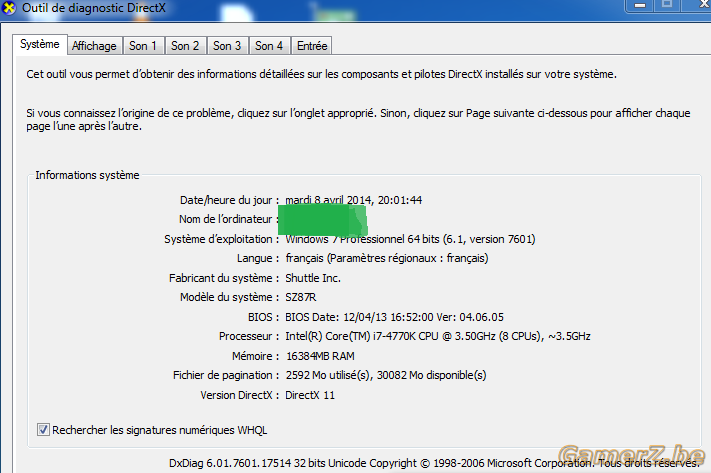Click the Version DirectX label
711x473 pixels.
pos(239,395)
